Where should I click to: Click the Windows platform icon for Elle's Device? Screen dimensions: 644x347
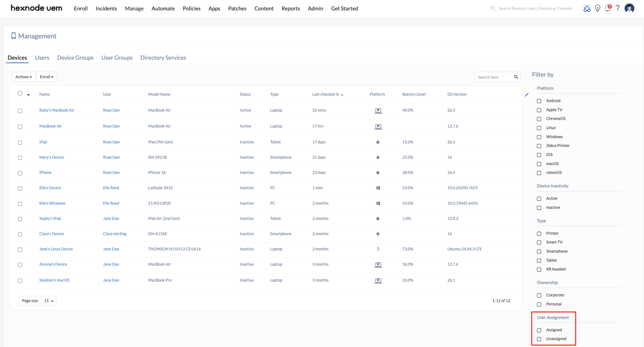pyautogui.click(x=378, y=188)
